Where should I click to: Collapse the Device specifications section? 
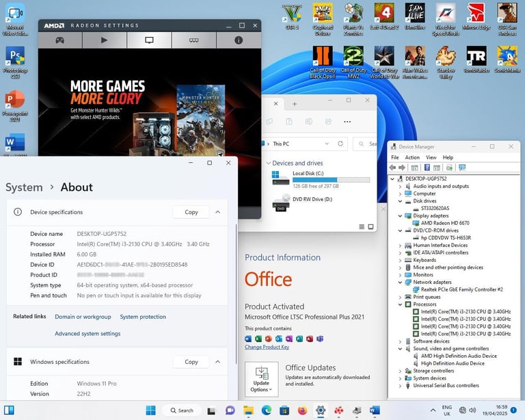217,212
